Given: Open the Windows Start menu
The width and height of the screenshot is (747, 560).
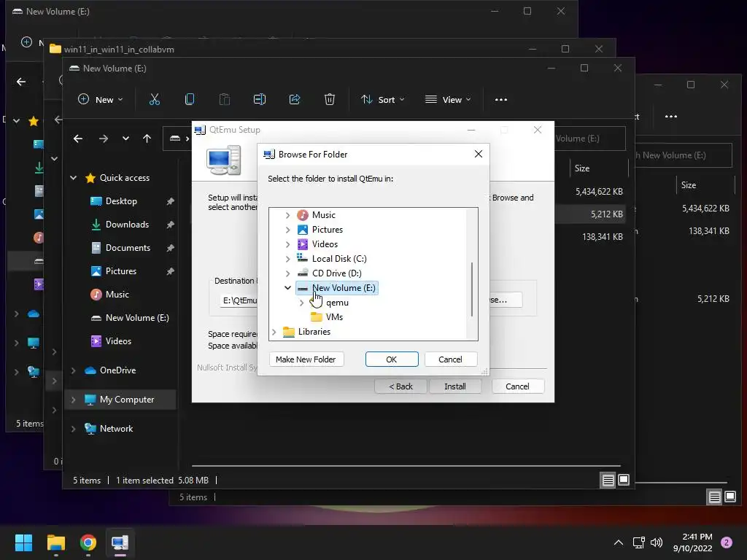Looking at the screenshot, I should click(23, 542).
